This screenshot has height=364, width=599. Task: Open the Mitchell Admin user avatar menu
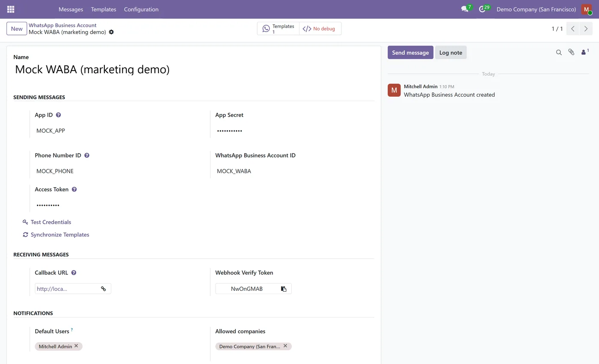coord(587,9)
